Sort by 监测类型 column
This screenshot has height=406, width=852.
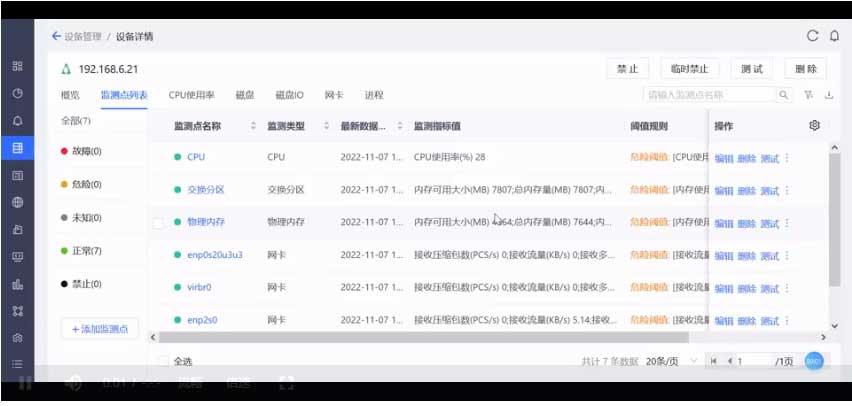coord(326,127)
